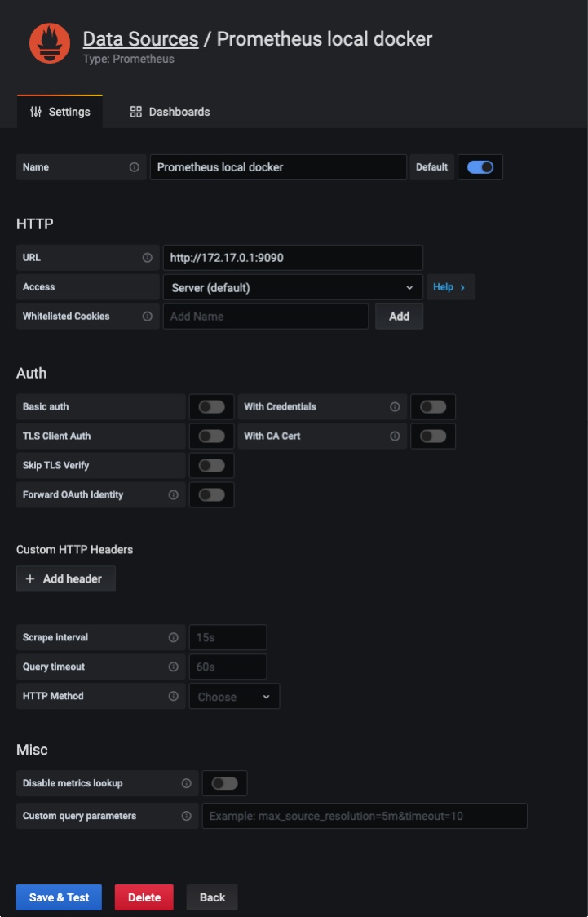Click the Whitelisted Cookies info icon
The width and height of the screenshot is (588, 917).
pos(148,317)
